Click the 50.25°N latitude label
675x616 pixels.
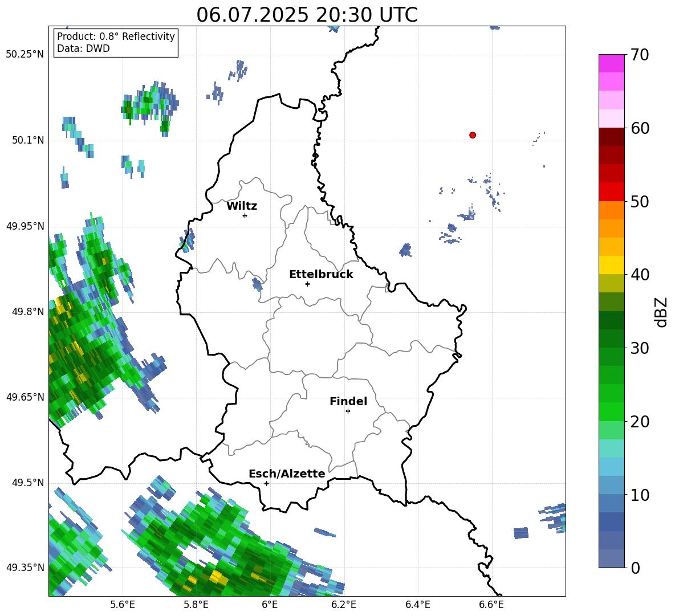click(x=25, y=55)
